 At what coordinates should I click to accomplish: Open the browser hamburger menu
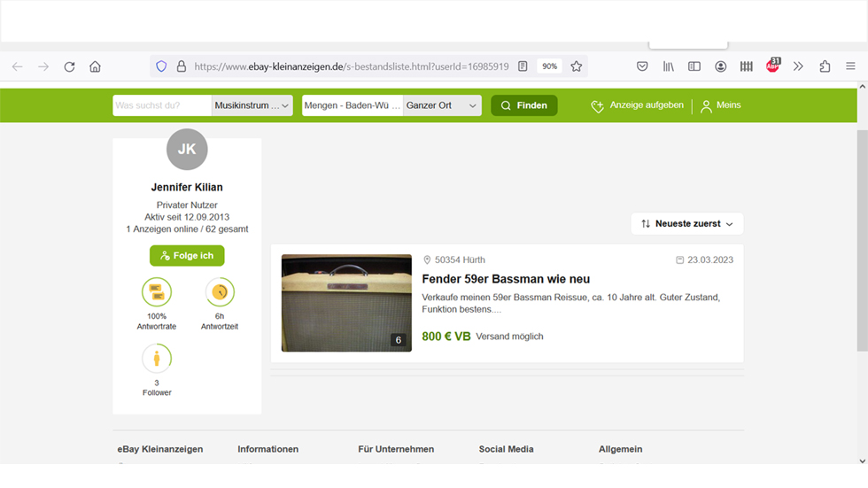851,66
